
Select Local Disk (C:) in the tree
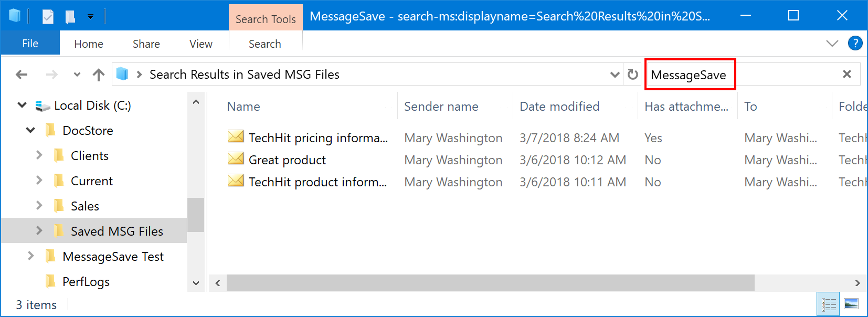click(x=93, y=105)
